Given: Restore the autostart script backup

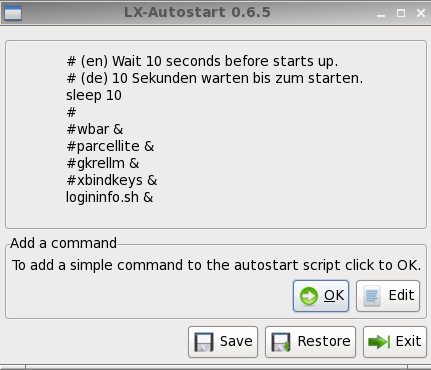Looking at the screenshot, I should click(x=310, y=342).
